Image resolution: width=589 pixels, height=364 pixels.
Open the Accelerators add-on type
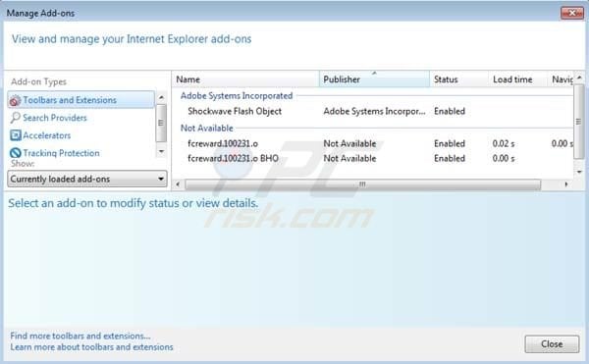(x=47, y=135)
